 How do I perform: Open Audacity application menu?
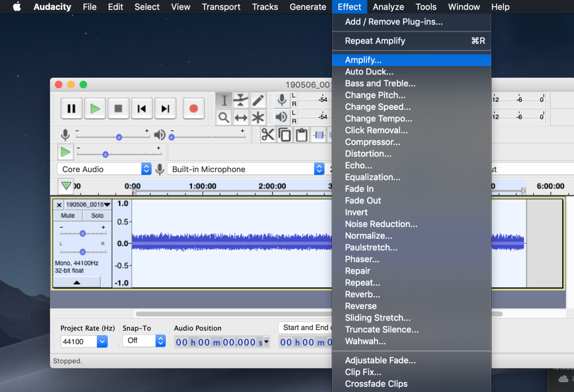point(52,7)
